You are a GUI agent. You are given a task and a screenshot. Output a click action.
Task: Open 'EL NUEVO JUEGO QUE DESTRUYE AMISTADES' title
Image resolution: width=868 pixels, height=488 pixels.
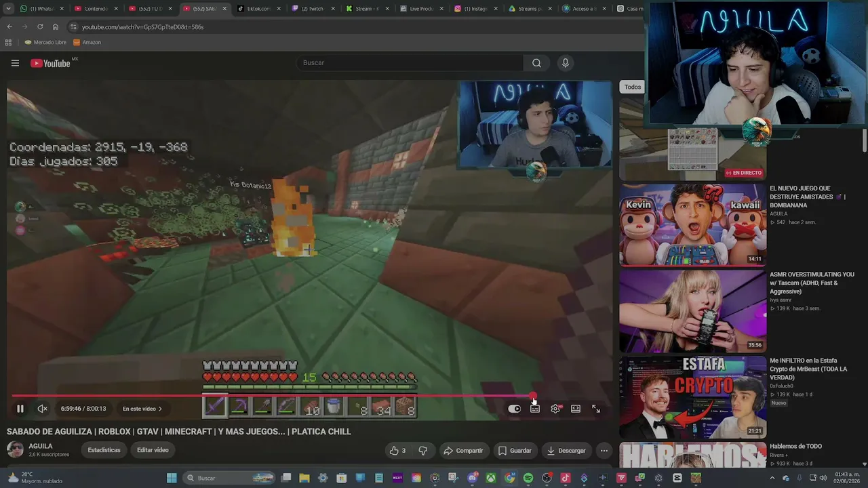(808, 197)
